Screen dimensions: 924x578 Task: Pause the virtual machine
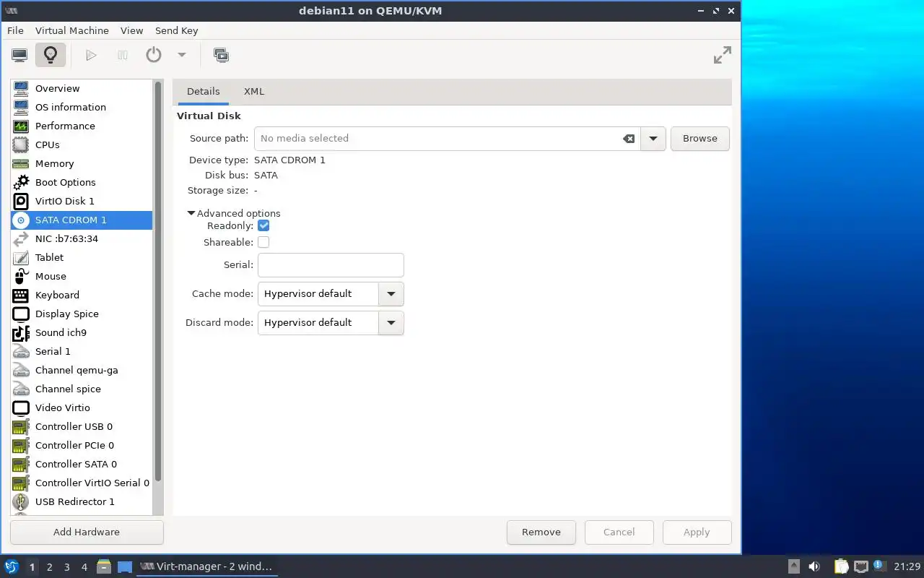(123, 55)
